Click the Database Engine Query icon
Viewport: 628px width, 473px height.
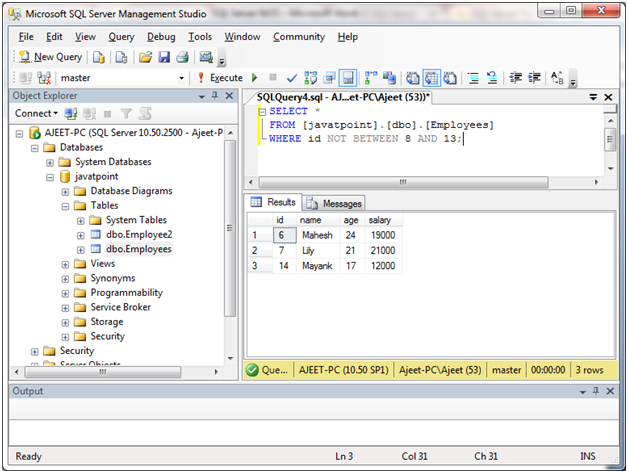[99, 57]
